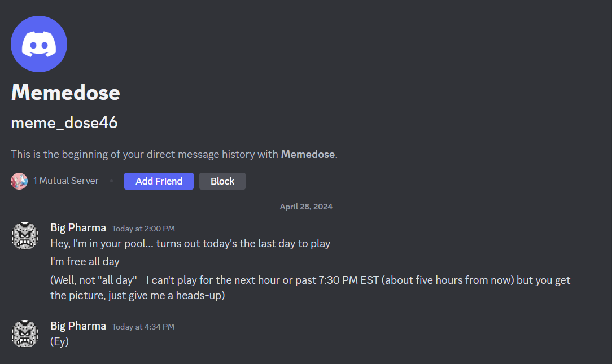The height and width of the screenshot is (364, 612).
Task: Select the "Hey, I'm in your pool" message
Action: pos(190,244)
